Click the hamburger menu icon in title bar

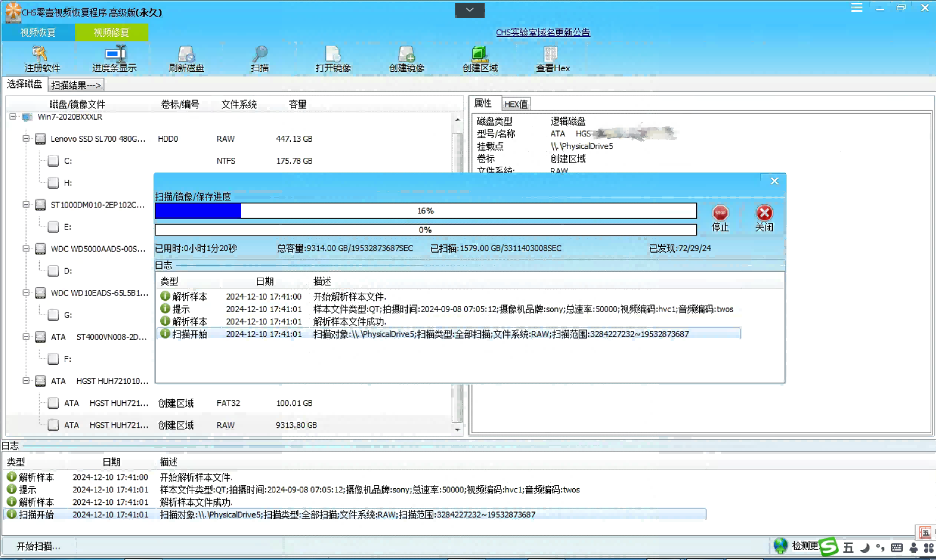pyautogui.click(x=856, y=8)
